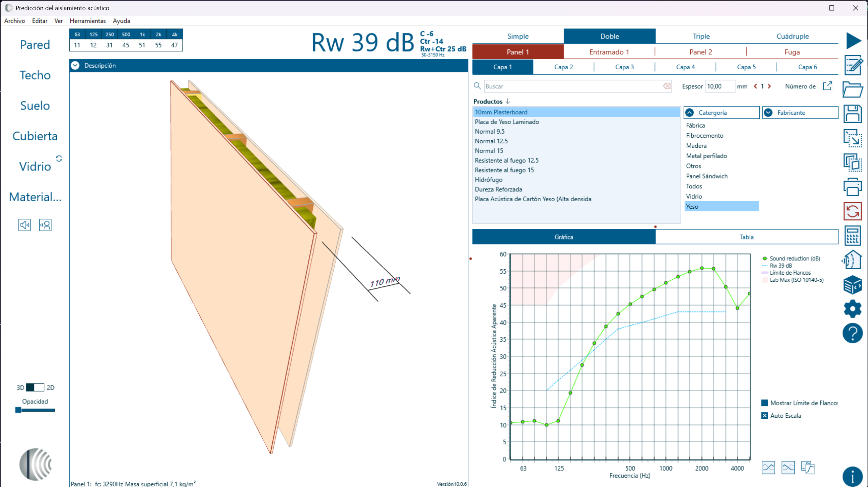The width and height of the screenshot is (868, 487).
Task: Select the Techo construction type
Action: click(35, 75)
